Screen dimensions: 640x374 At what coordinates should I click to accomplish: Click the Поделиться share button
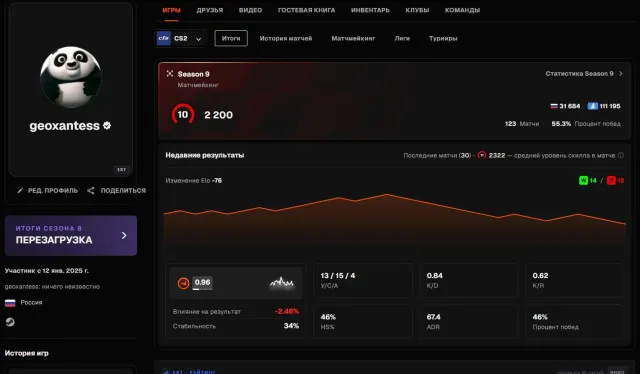(x=116, y=191)
